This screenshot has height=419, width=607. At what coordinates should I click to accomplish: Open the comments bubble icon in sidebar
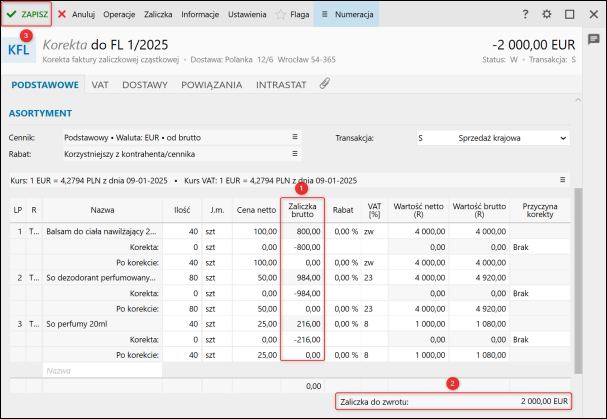594,39
